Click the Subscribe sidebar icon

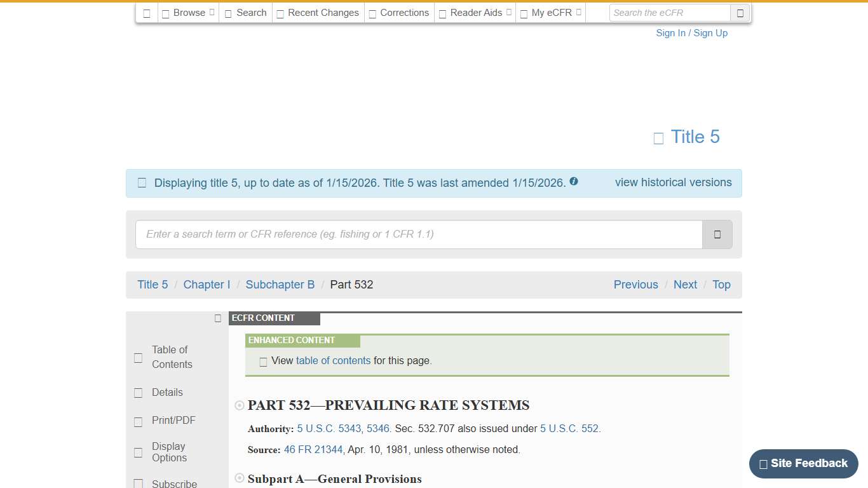click(x=138, y=483)
